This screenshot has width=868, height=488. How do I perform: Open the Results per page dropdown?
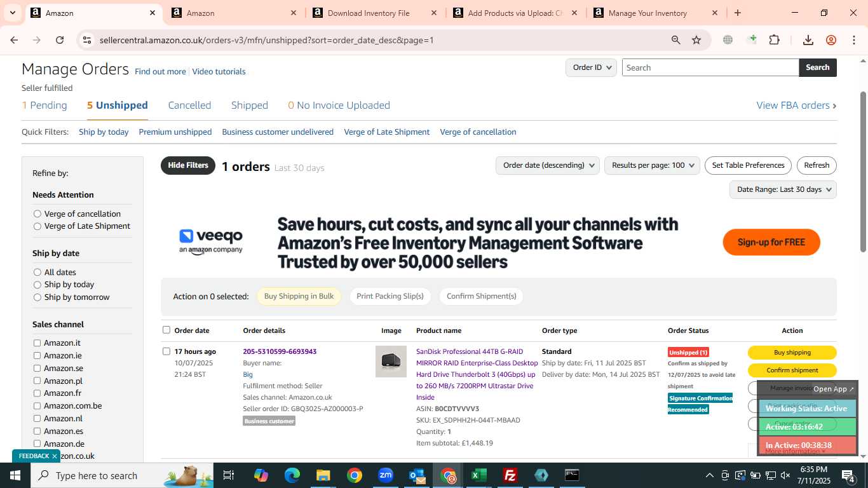pyautogui.click(x=652, y=165)
